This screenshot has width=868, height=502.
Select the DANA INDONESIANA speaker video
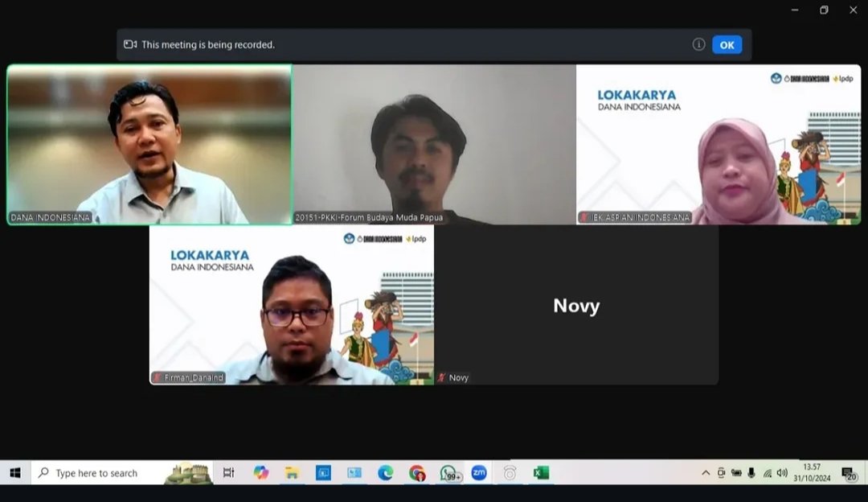click(x=149, y=145)
